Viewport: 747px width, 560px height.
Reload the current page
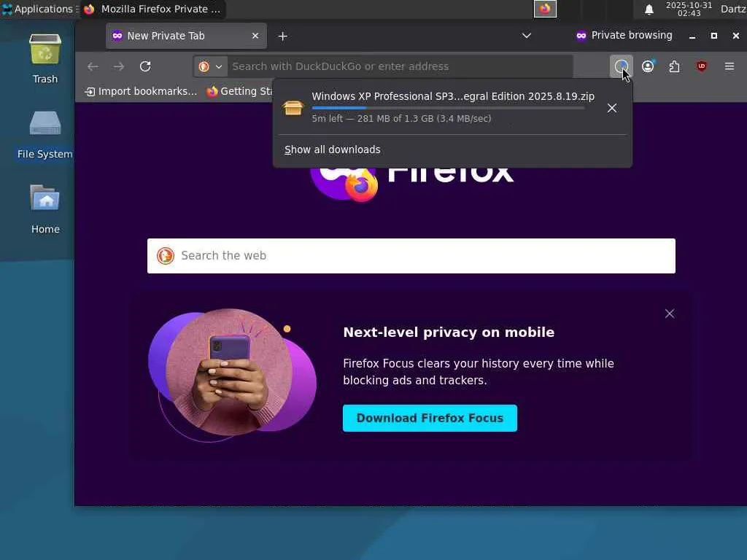pyautogui.click(x=145, y=66)
